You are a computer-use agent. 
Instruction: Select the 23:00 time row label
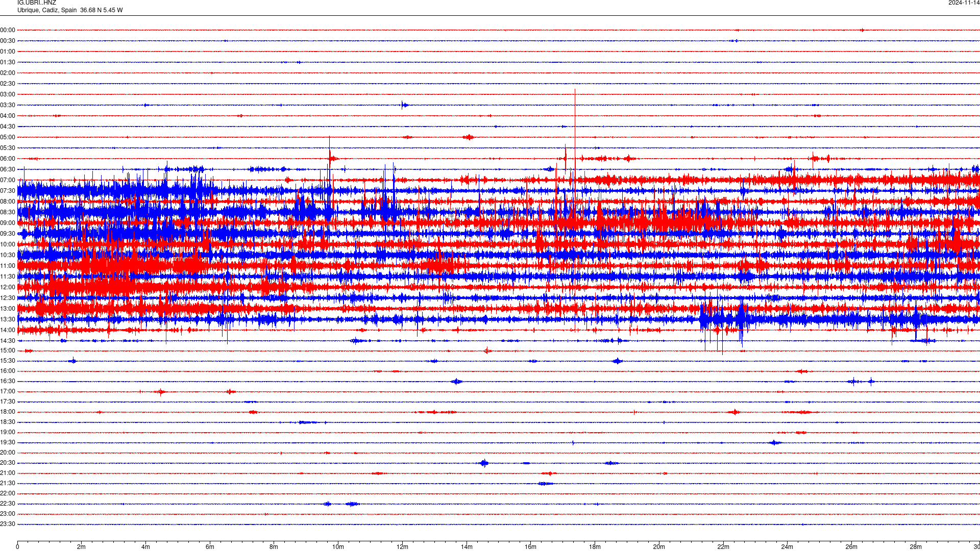[x=8, y=514]
